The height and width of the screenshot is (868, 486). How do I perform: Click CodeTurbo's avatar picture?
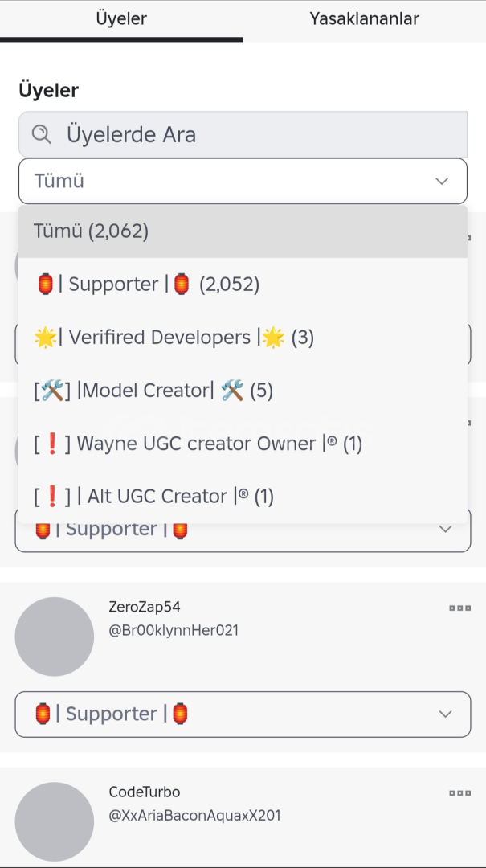(x=55, y=821)
